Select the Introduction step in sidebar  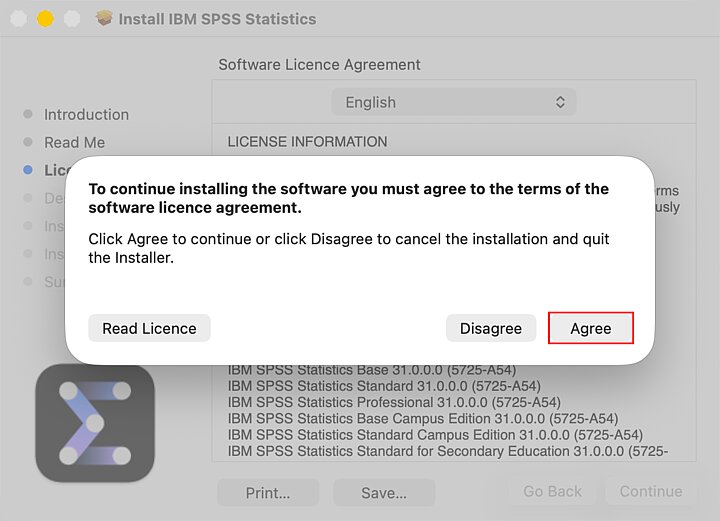pos(86,114)
